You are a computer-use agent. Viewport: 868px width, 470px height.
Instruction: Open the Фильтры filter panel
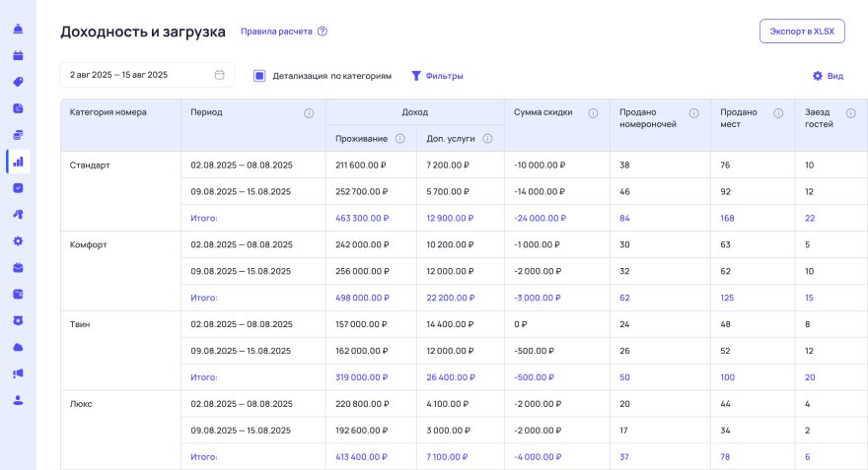click(437, 76)
